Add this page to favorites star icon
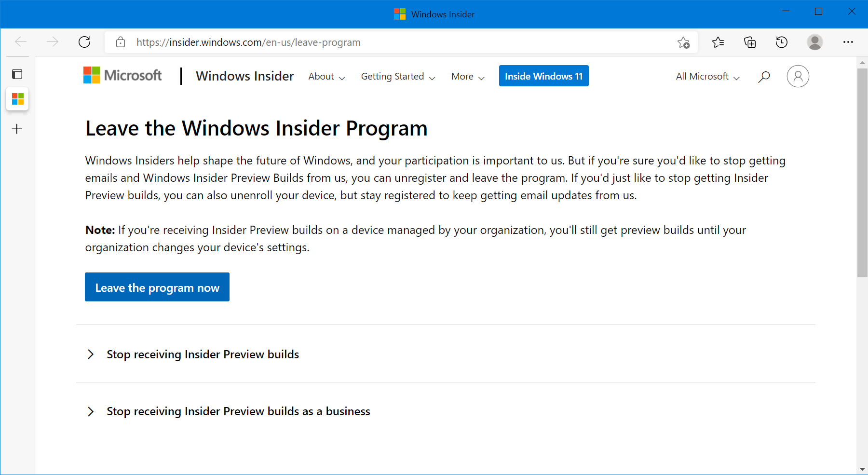This screenshot has height=475, width=868. (683, 42)
